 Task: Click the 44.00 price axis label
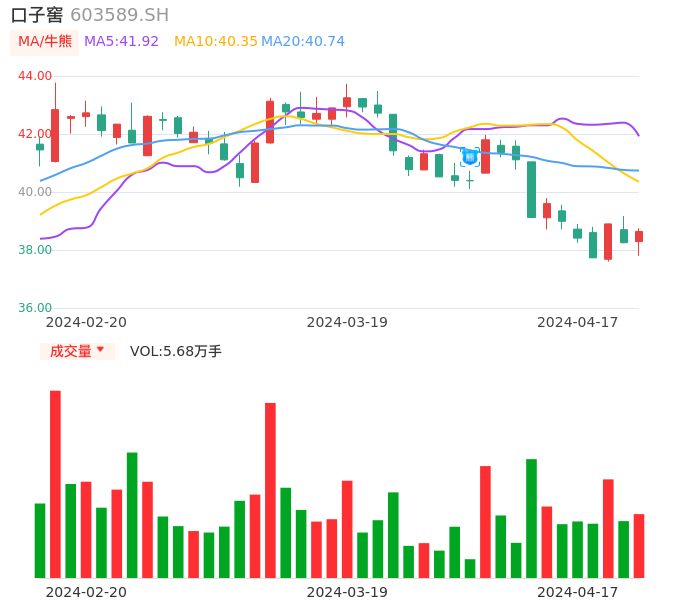[x=35, y=76]
